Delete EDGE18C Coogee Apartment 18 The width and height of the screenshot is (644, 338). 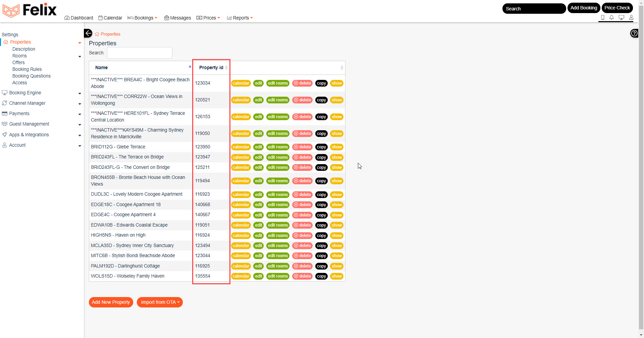pyautogui.click(x=303, y=205)
